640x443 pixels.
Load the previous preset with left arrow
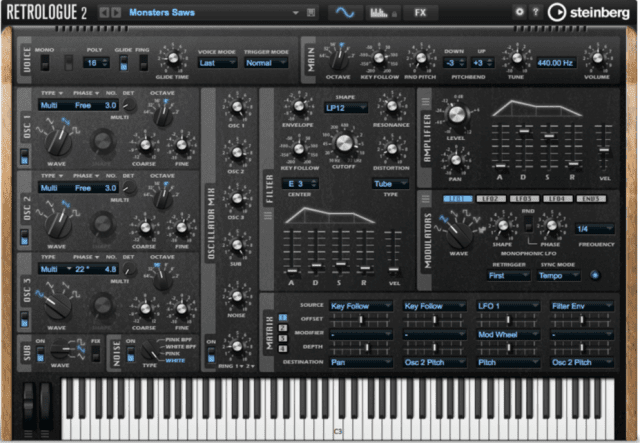click(x=104, y=13)
